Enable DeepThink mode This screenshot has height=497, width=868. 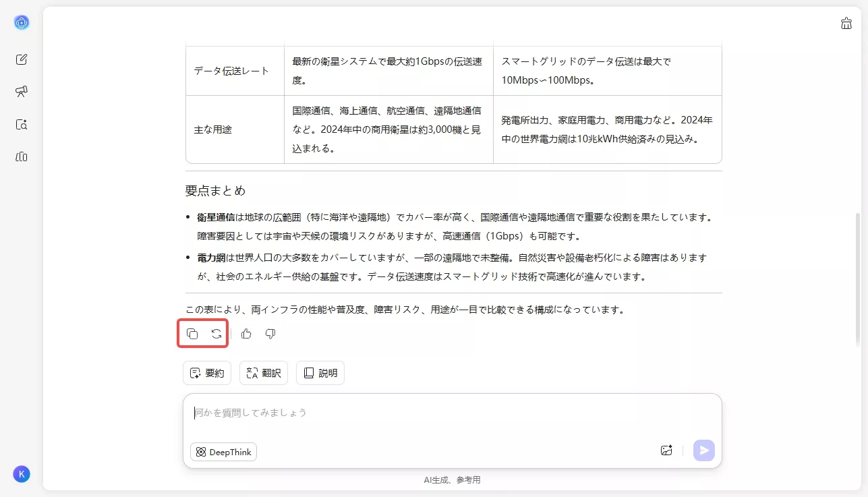(x=223, y=452)
